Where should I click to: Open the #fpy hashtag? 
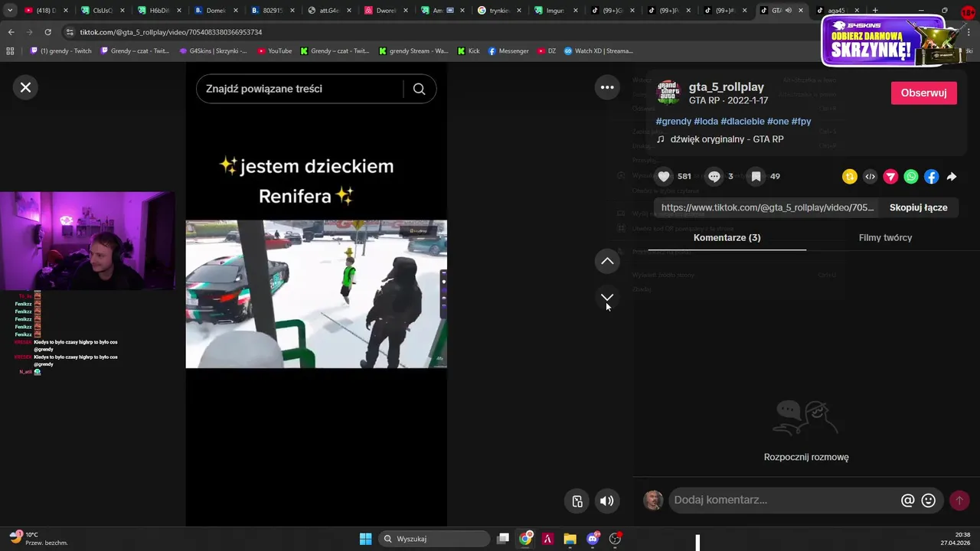(x=801, y=121)
